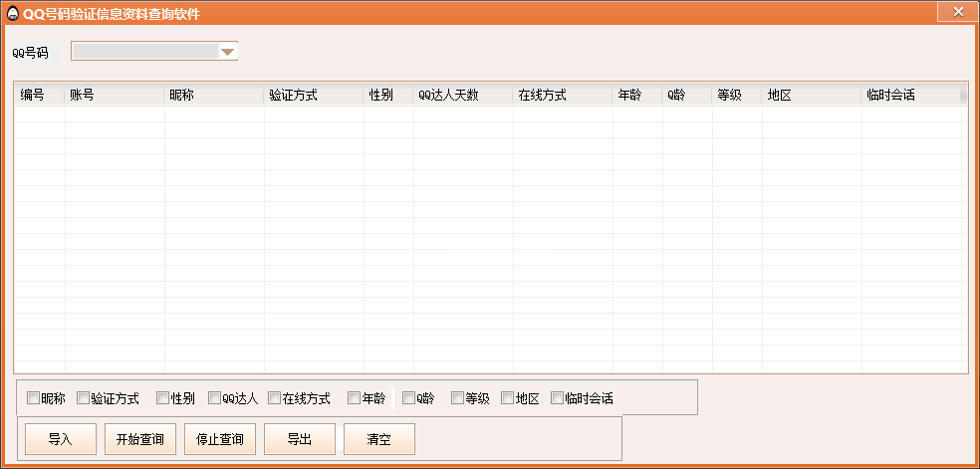Tick the Q龄 checkbox
Viewport: 980px width, 469px height.
[408, 398]
